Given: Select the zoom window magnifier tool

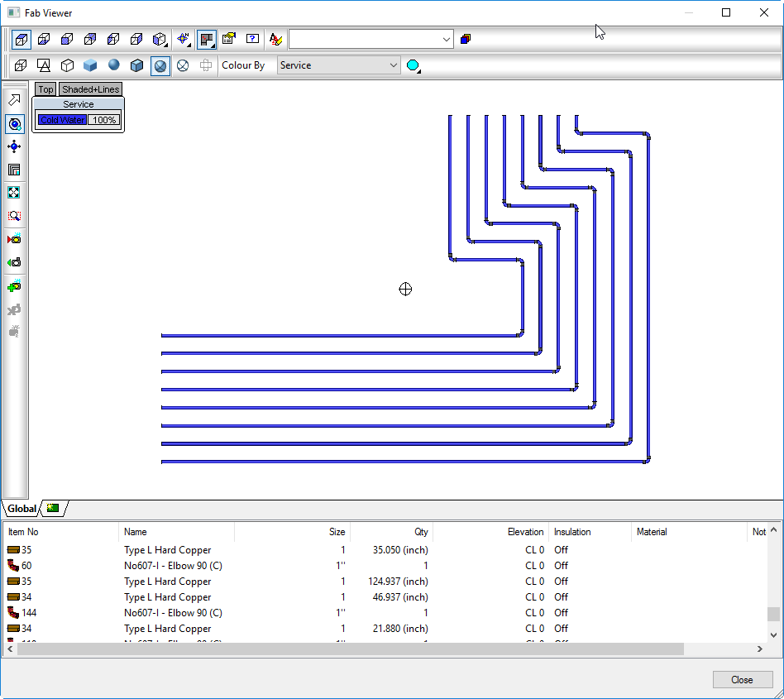Looking at the screenshot, I should pyautogui.click(x=14, y=216).
